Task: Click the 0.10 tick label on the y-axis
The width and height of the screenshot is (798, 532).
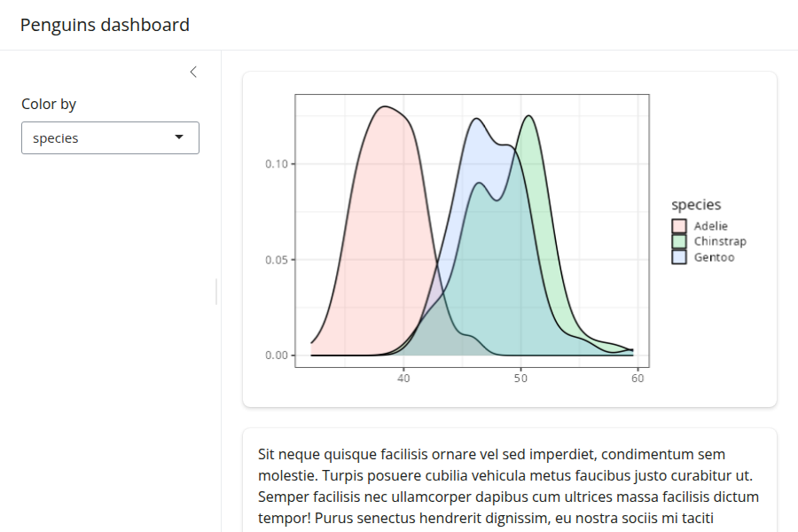Action: pyautogui.click(x=278, y=164)
